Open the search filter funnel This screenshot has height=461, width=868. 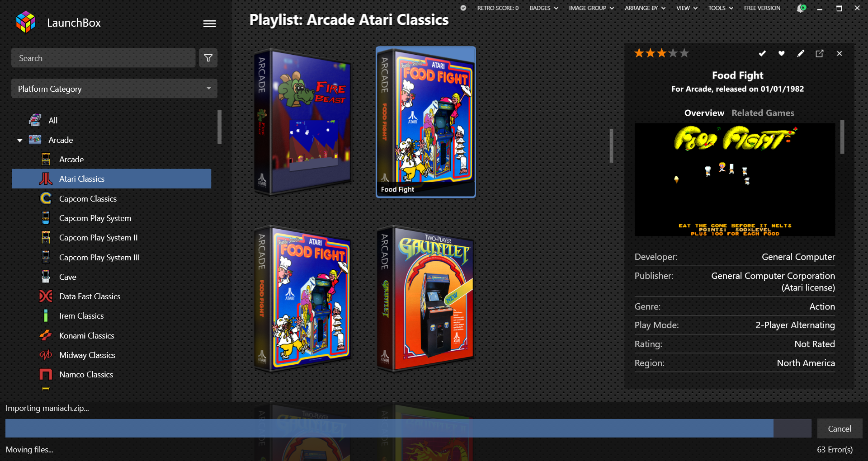(208, 58)
